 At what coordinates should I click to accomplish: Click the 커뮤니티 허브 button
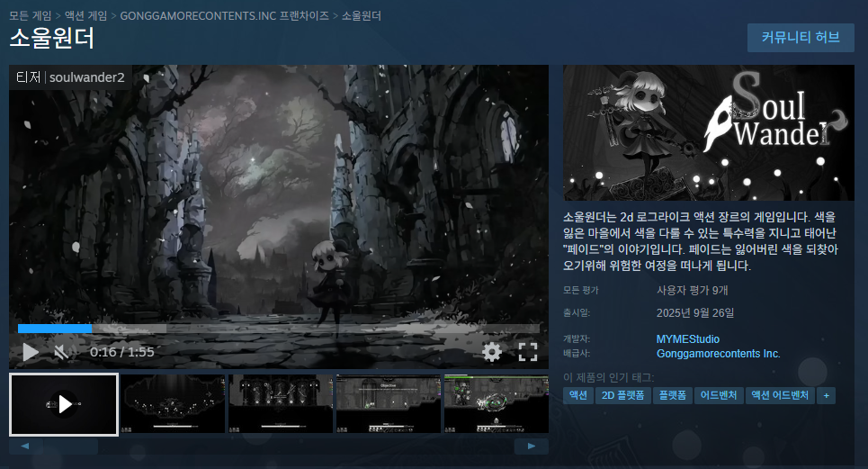(x=801, y=38)
